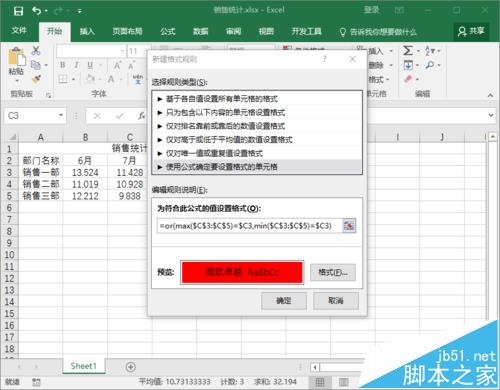Click the Clear eraser icon

tap(408, 79)
